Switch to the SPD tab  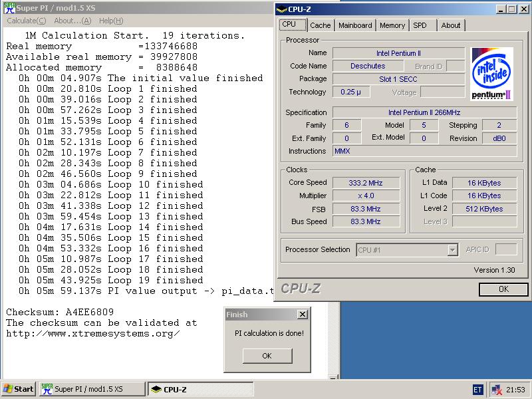point(423,25)
